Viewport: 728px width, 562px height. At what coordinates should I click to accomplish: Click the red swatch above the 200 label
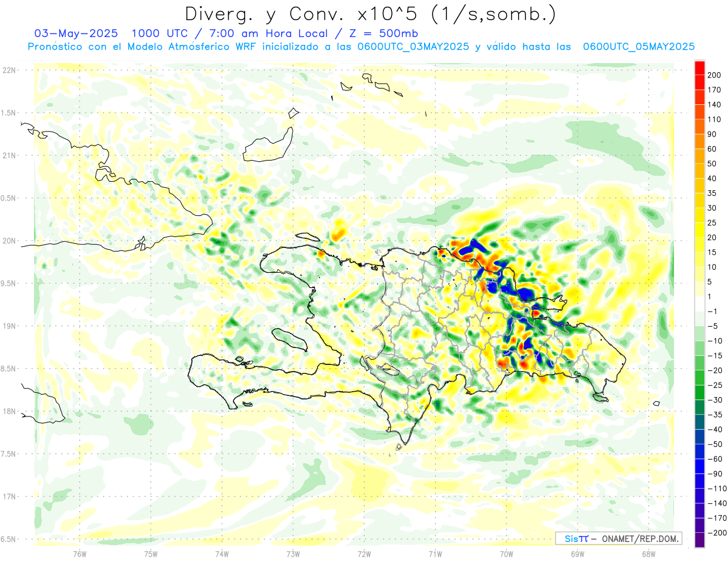pos(699,67)
